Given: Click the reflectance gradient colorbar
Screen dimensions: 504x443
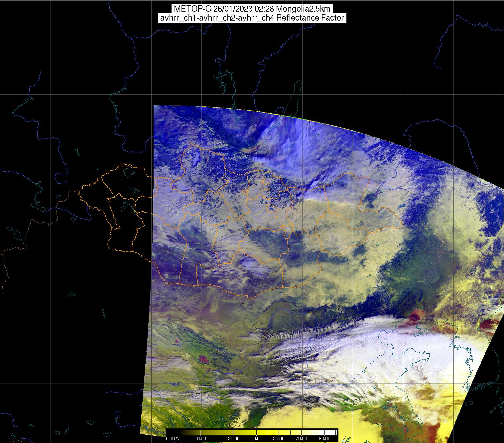Looking at the screenshot, I should pos(252,432).
